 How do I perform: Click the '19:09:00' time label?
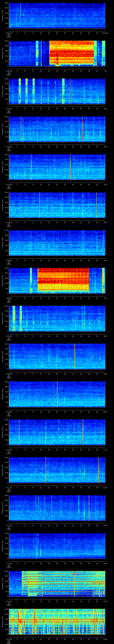click(9, 412)
